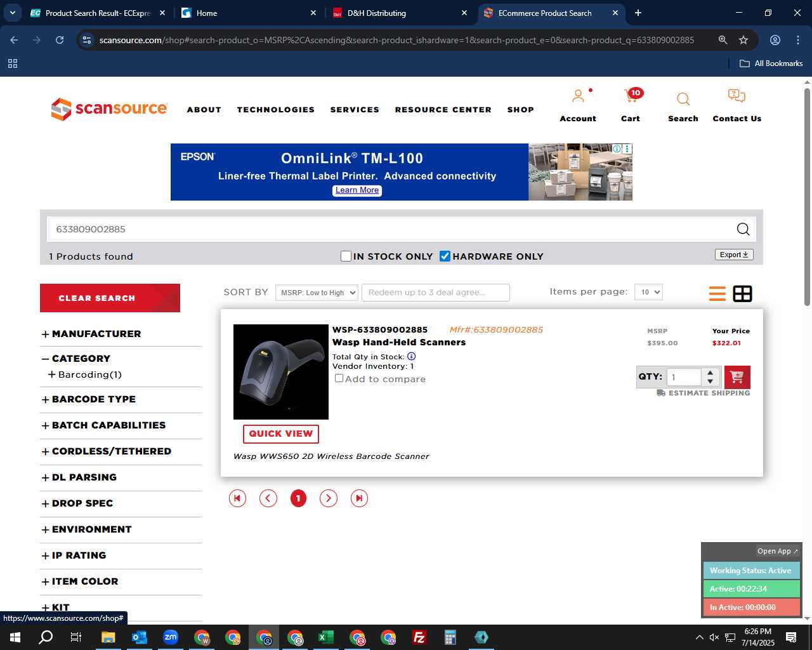Uncheck the HARDWARE ONLY box

point(445,256)
